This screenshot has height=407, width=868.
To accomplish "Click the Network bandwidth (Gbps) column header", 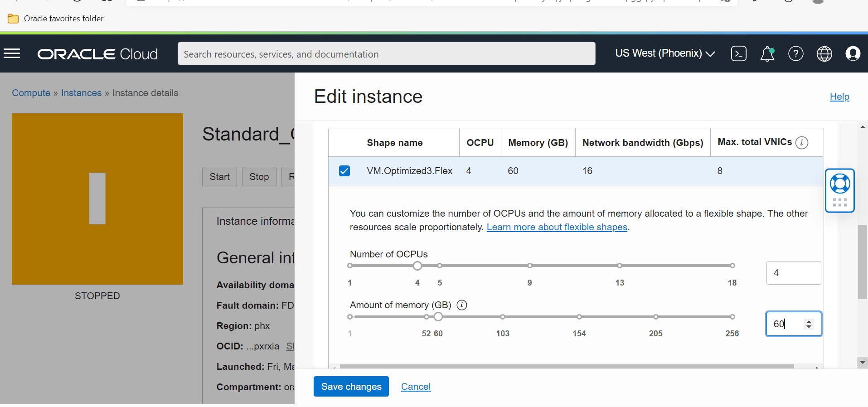I will [643, 143].
